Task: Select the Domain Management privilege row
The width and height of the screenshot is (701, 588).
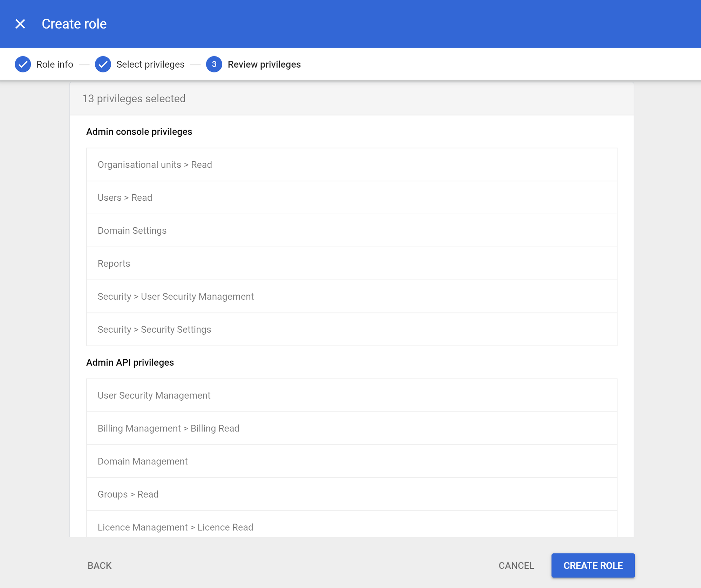Action: (x=351, y=461)
